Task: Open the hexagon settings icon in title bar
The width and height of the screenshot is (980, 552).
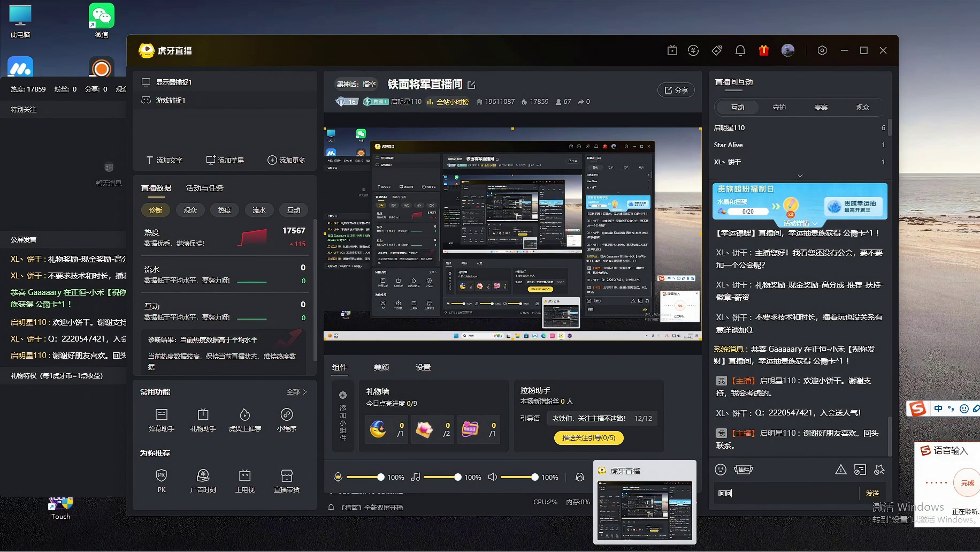Action: pos(822,50)
